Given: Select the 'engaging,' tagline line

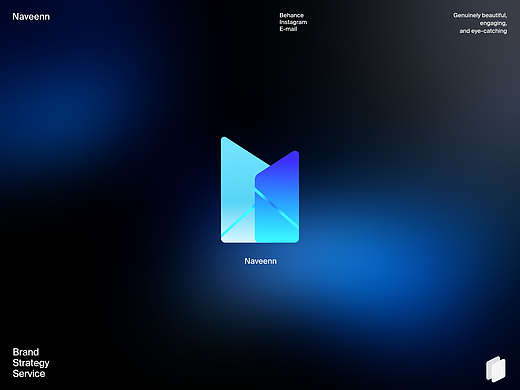Looking at the screenshot, I should 493,23.
